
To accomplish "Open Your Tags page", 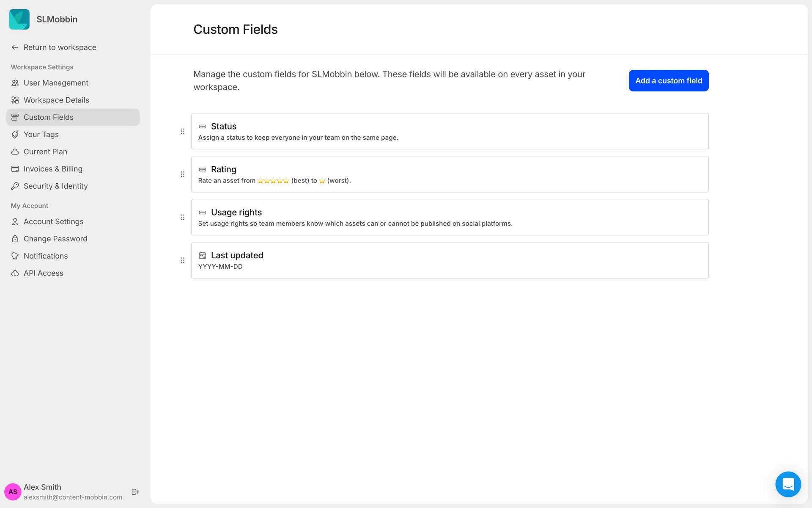I will 41,135.
